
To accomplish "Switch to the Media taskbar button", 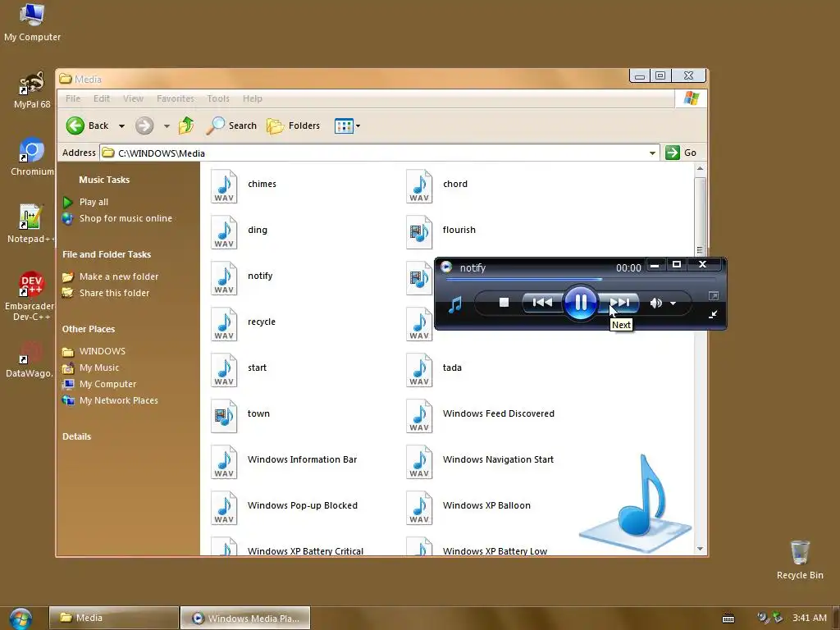I will (x=113, y=618).
